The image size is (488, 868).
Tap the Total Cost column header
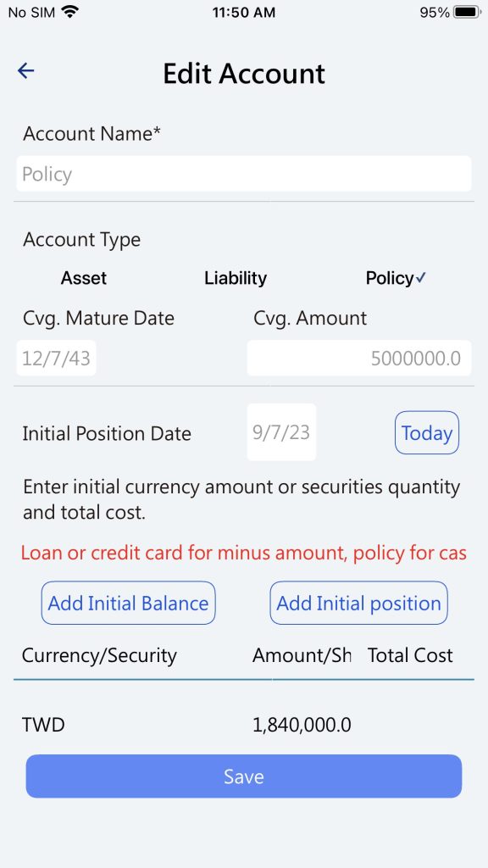[410, 655]
